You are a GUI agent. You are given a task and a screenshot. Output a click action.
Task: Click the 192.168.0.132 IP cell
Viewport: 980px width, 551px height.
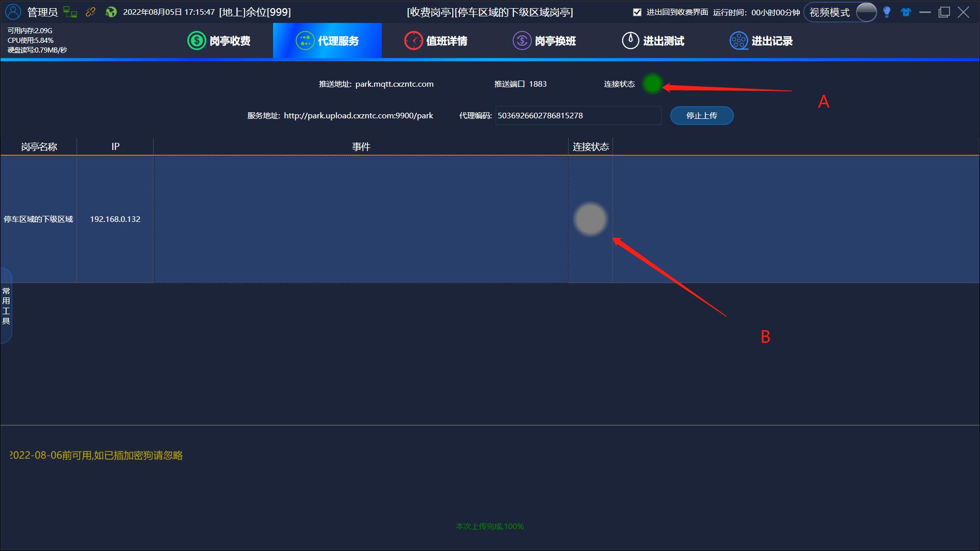pyautogui.click(x=115, y=219)
